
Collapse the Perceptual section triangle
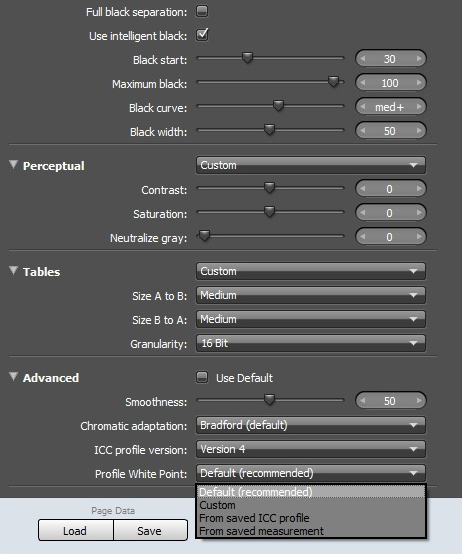tap(13, 165)
